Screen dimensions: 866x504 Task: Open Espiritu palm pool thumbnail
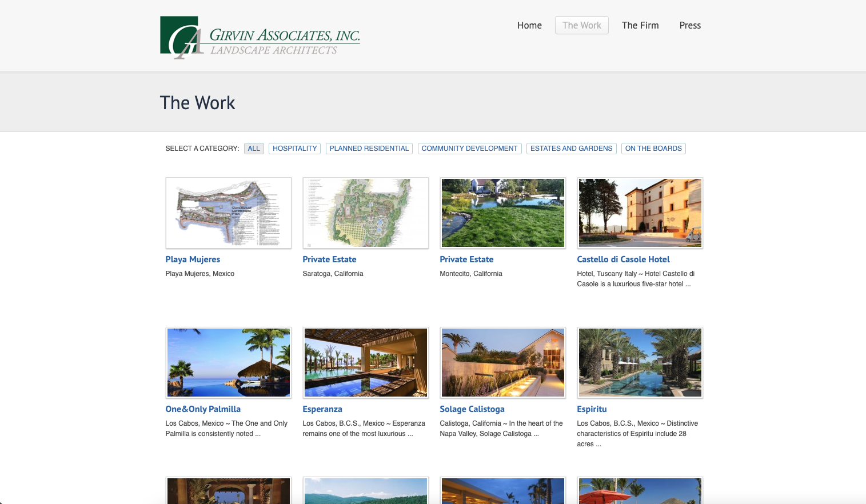pos(640,363)
